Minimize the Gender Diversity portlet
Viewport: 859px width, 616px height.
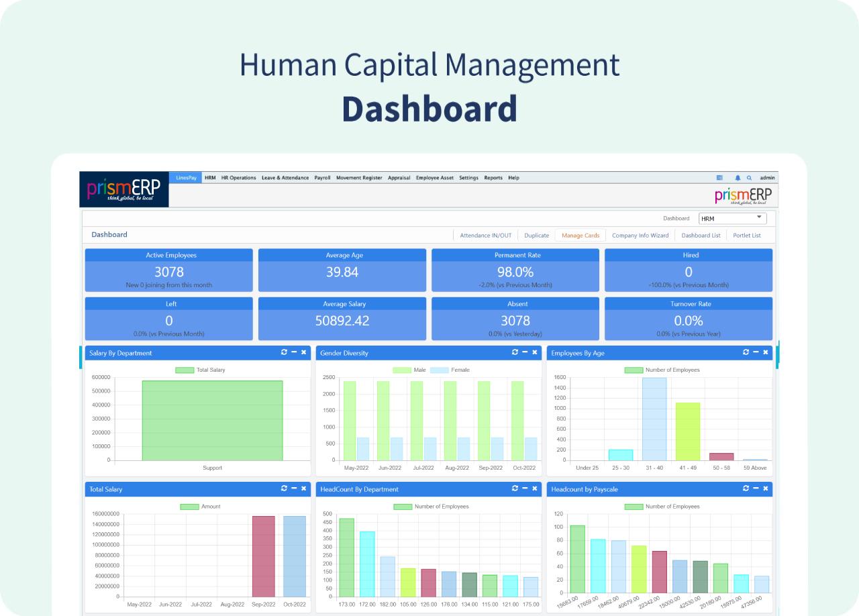coord(525,352)
